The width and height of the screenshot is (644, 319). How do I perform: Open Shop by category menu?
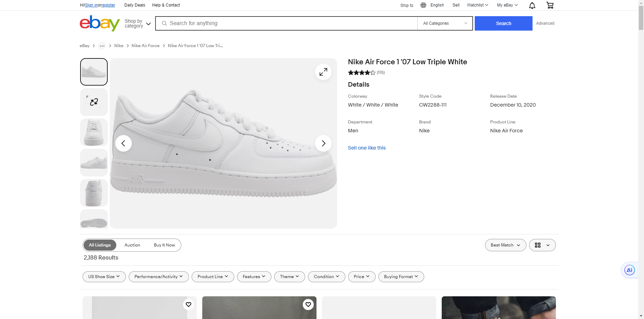137,23
